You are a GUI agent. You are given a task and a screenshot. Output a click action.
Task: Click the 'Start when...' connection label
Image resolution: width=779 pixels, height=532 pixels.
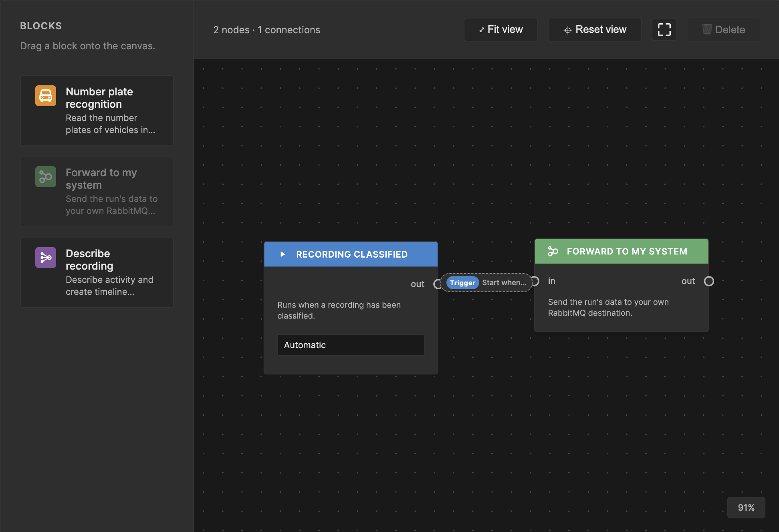(504, 283)
